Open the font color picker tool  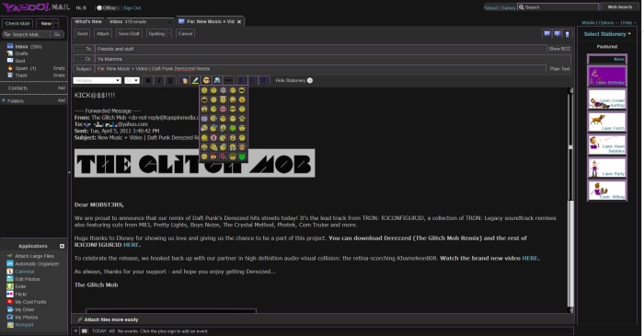[x=185, y=80]
